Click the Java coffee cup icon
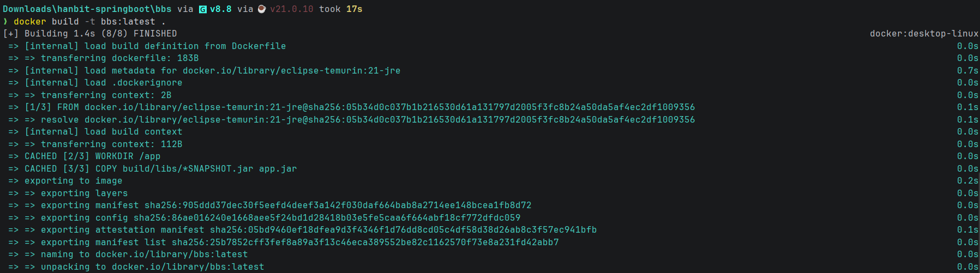980x273 pixels. [x=262, y=9]
